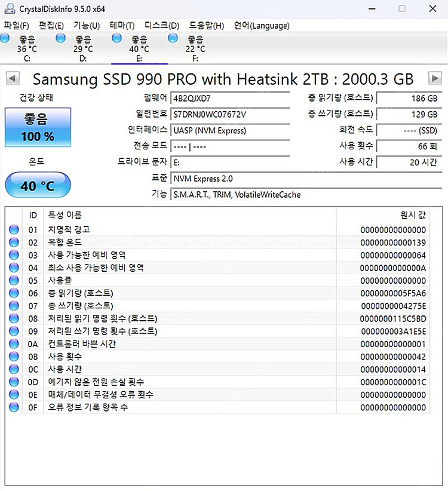Image resolution: width=448 pixels, height=491 pixels.
Task: Click the firmware field 4B2QJXD7
Action: pos(230,99)
